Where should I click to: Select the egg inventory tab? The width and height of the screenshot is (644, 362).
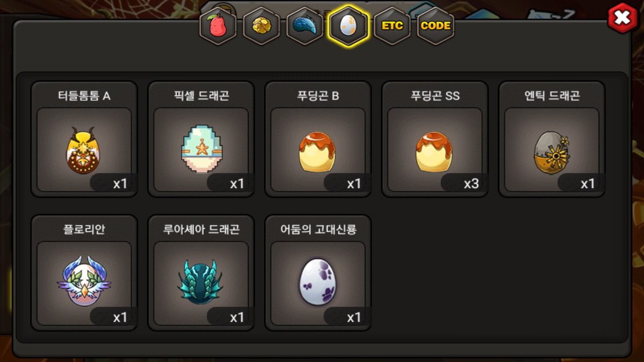[348, 26]
